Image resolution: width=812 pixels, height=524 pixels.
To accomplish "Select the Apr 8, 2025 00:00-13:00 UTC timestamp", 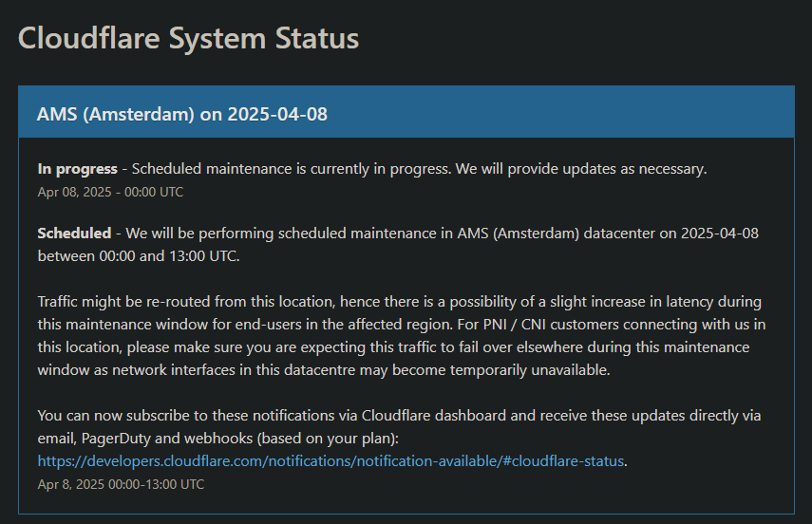I will [x=121, y=484].
